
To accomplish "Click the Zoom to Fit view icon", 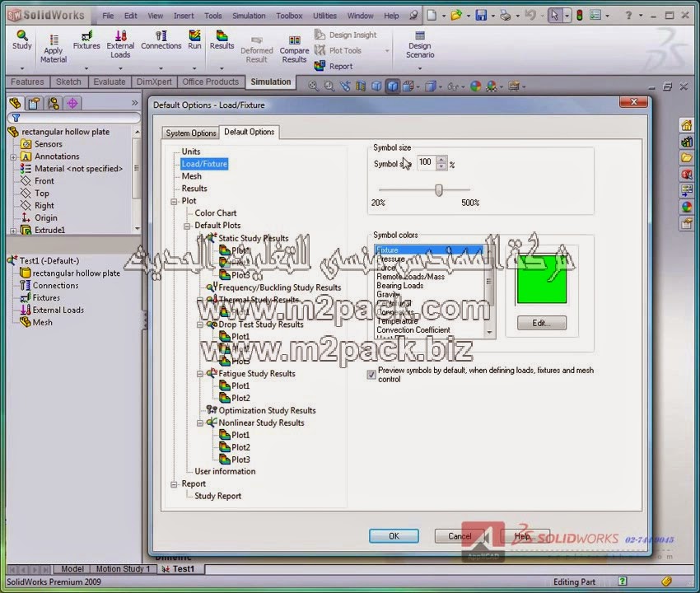I will (x=313, y=86).
